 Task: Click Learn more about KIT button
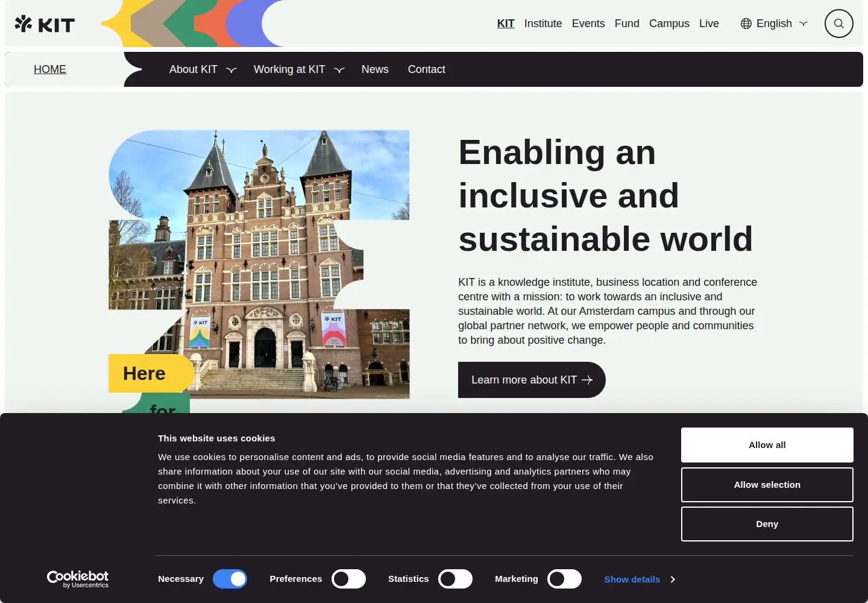click(532, 380)
